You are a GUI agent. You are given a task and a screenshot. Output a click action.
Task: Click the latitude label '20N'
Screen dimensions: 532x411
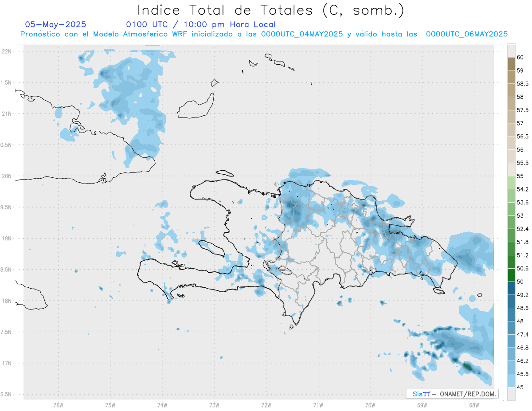pos(7,176)
